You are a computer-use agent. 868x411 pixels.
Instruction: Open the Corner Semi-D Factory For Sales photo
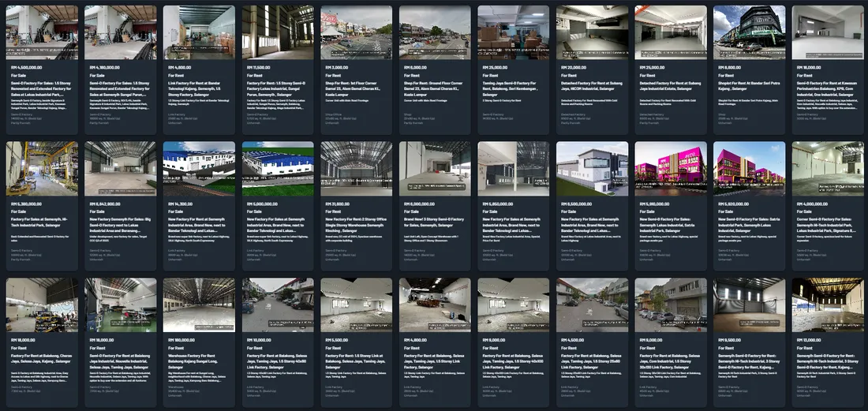pyautogui.click(x=828, y=169)
